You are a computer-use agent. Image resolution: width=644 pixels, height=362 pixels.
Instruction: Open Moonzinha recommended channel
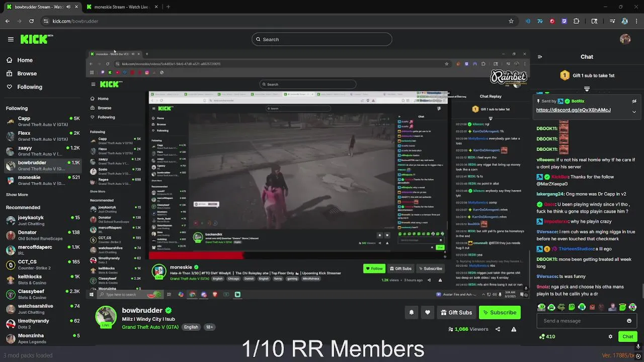click(x=43, y=338)
